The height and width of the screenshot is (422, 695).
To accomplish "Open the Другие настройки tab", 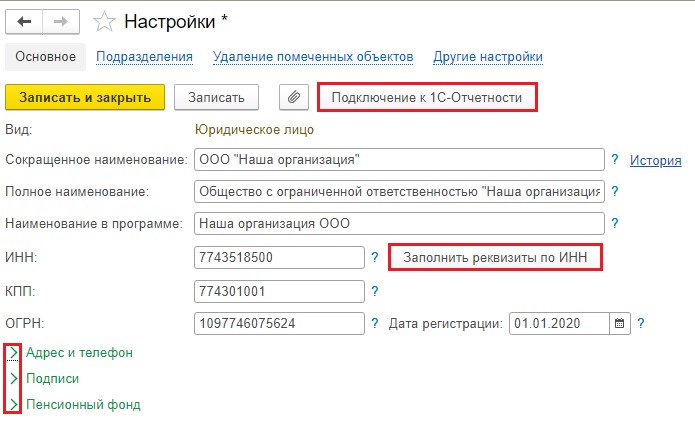I will click(488, 57).
